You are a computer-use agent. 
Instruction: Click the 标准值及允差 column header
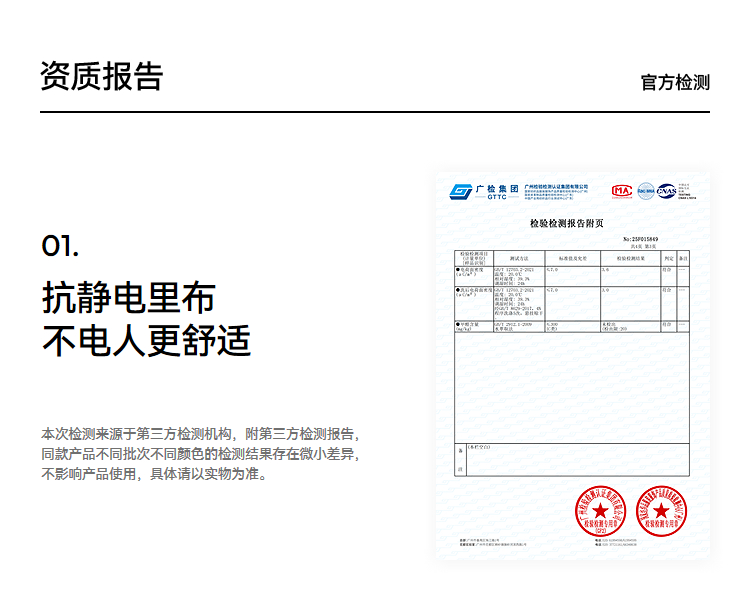573,258
